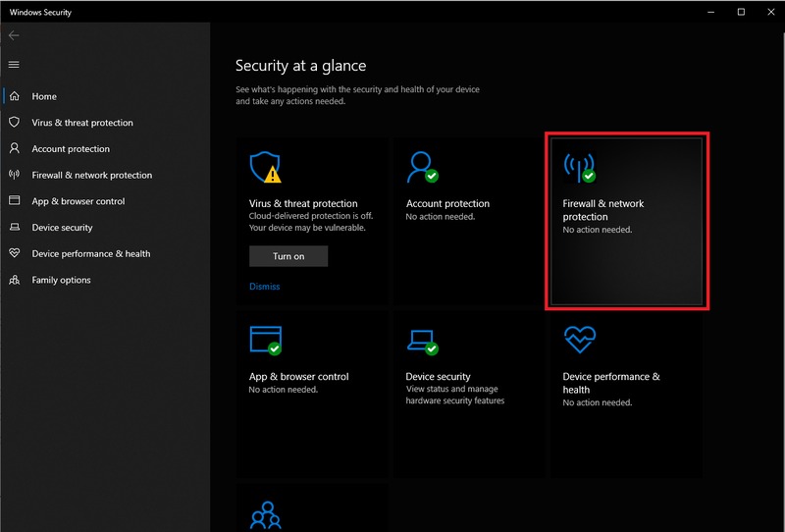Click the Device security laptop tile icon
This screenshot has height=532, width=785.
[x=421, y=341]
